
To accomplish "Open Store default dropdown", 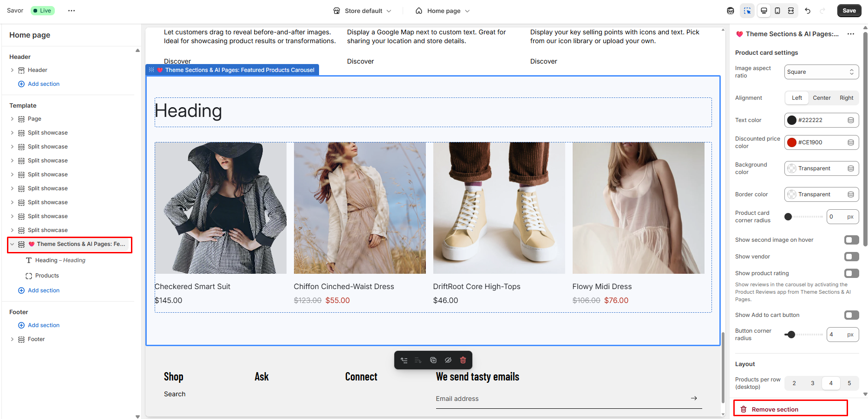I will pos(363,11).
